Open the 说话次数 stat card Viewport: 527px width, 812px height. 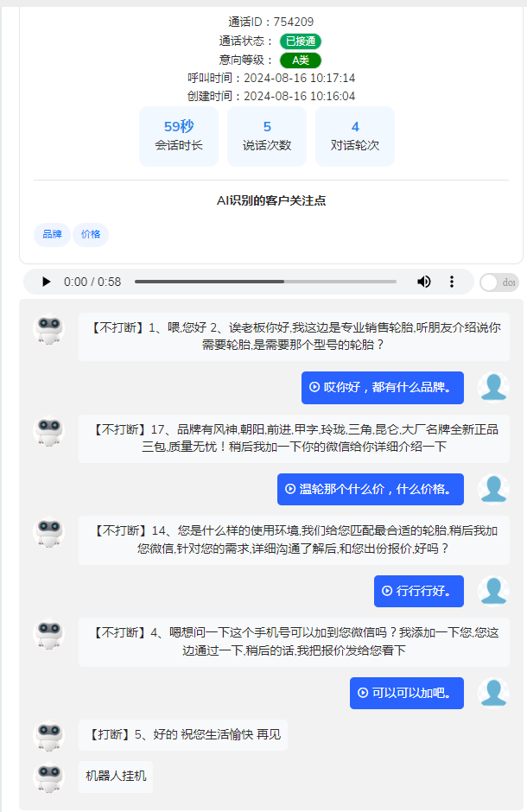pos(267,136)
